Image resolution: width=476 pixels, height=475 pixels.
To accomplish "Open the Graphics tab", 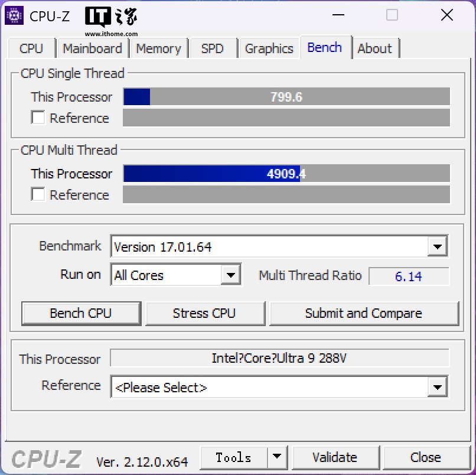I will click(269, 48).
